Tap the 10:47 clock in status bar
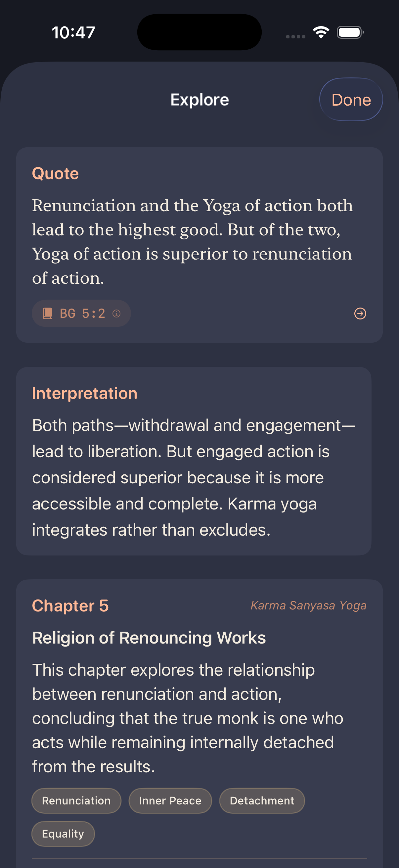This screenshot has width=399, height=868. [73, 33]
